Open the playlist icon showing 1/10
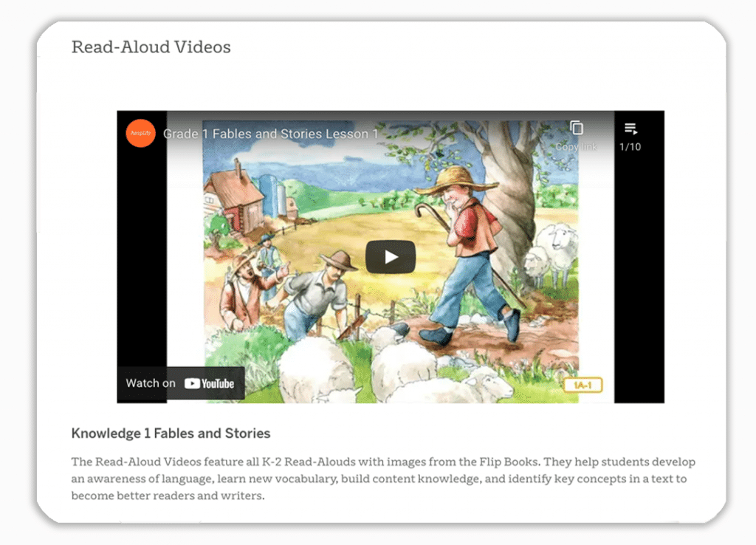The image size is (756, 545). (x=630, y=128)
